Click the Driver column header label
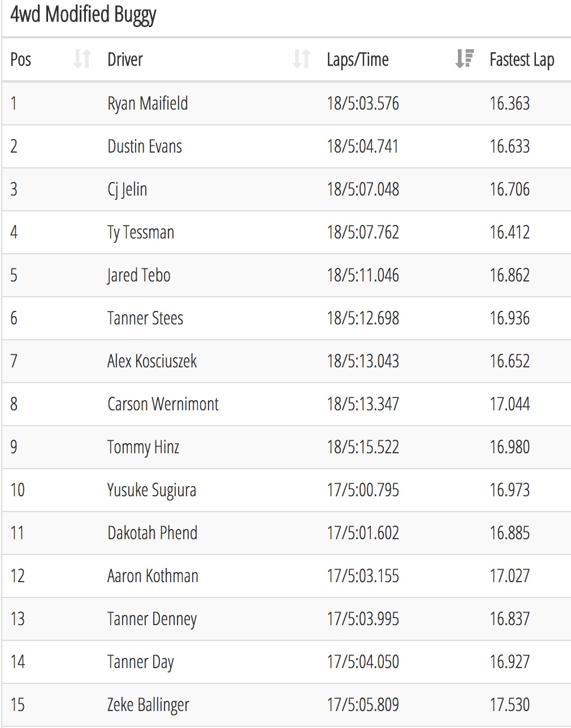The width and height of the screenshot is (571, 728). point(125,59)
